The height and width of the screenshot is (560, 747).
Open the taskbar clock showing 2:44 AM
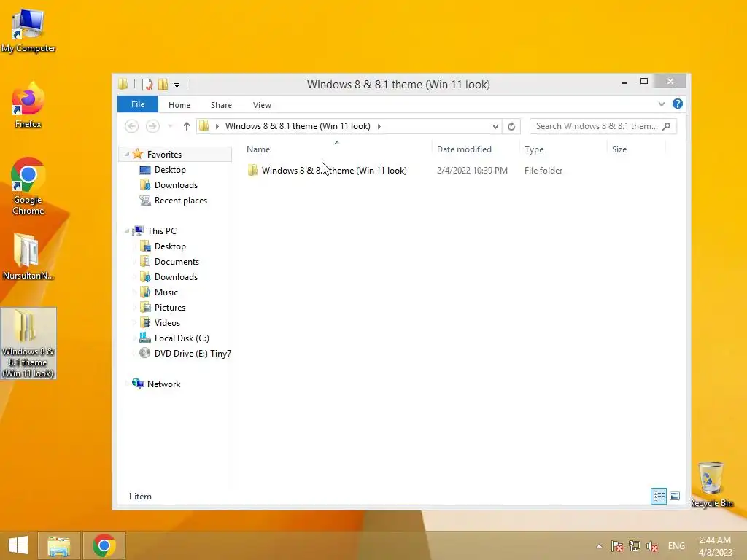(x=715, y=546)
